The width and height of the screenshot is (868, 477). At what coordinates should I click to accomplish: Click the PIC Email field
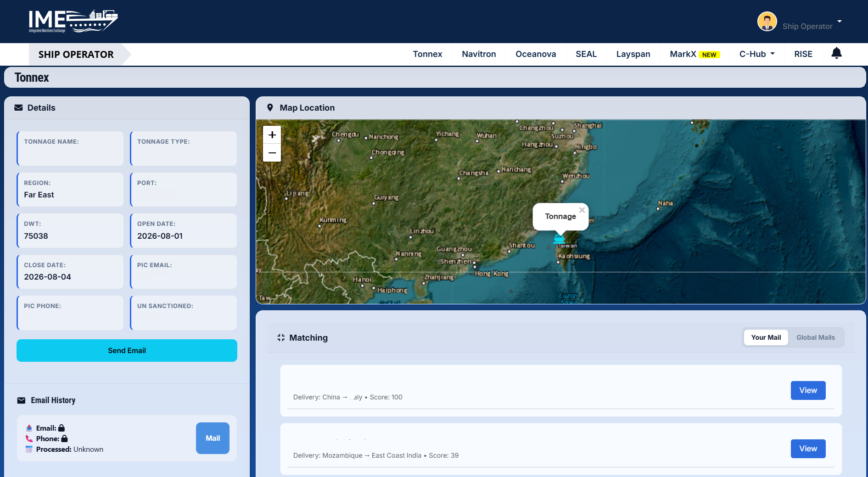pyautogui.click(x=184, y=272)
